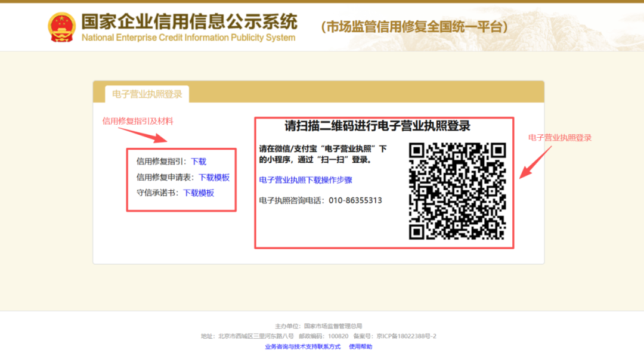Click the 市场监管信用修复全国统一平台 header text
This screenshot has height=356, width=644.
tap(414, 27)
